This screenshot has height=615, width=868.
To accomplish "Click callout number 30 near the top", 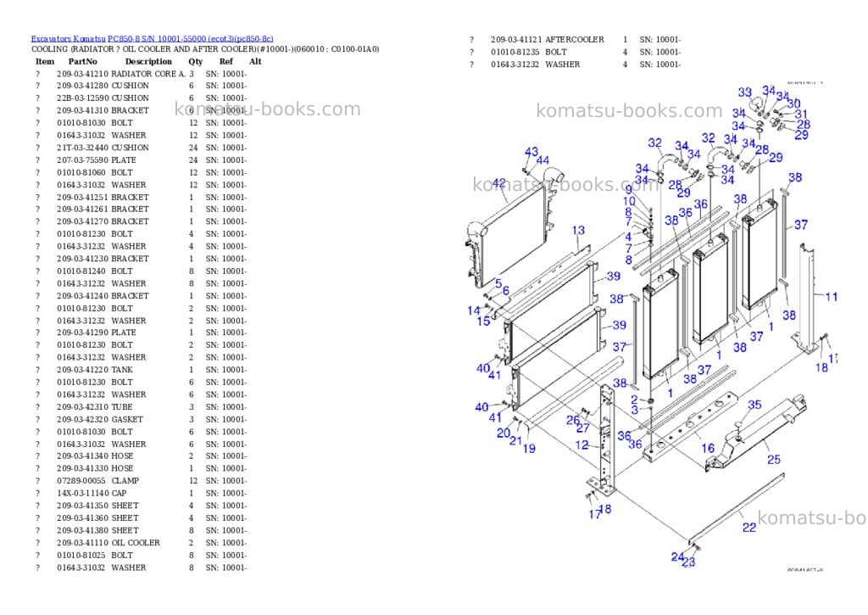I will coord(793,103).
